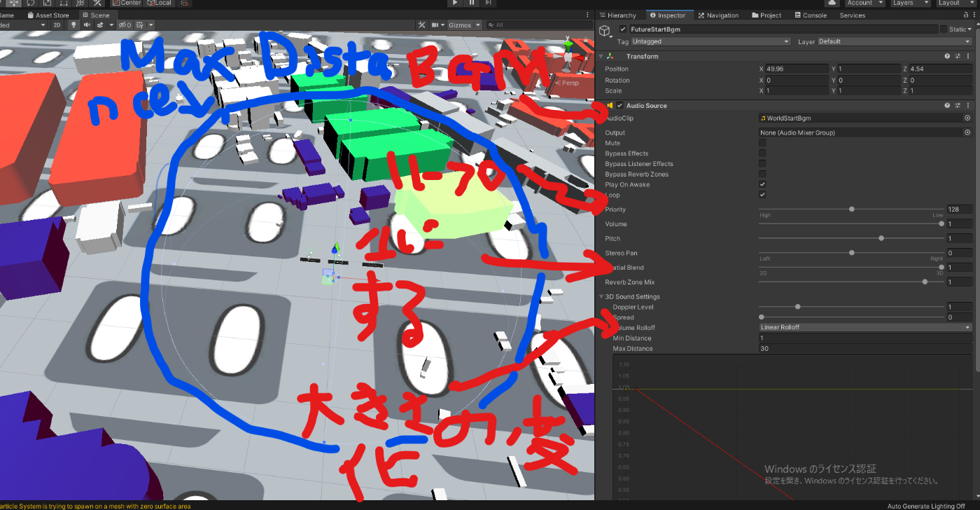Open Transform presets icon

click(958, 56)
